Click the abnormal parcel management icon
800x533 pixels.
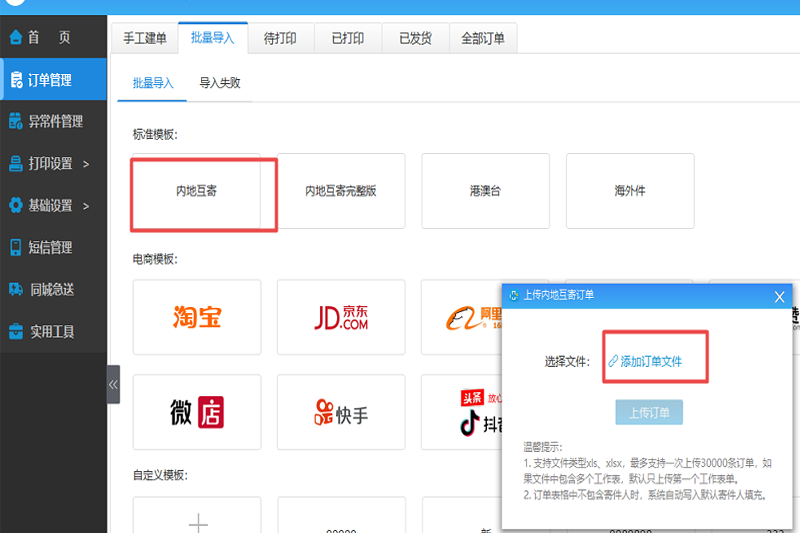point(16,121)
